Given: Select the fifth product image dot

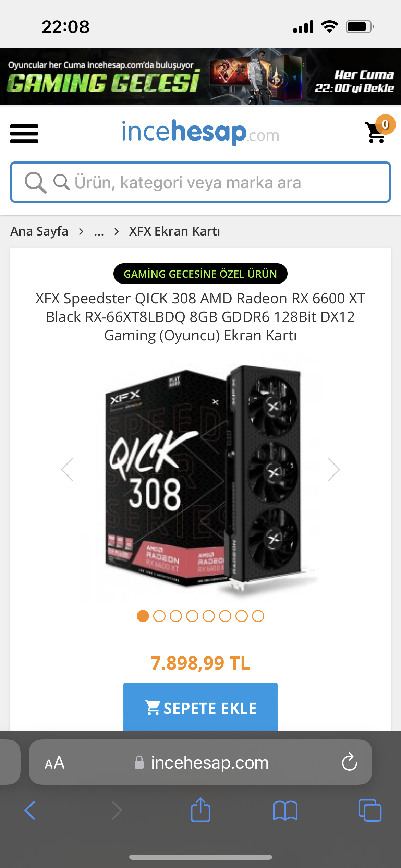Looking at the screenshot, I should [x=209, y=616].
